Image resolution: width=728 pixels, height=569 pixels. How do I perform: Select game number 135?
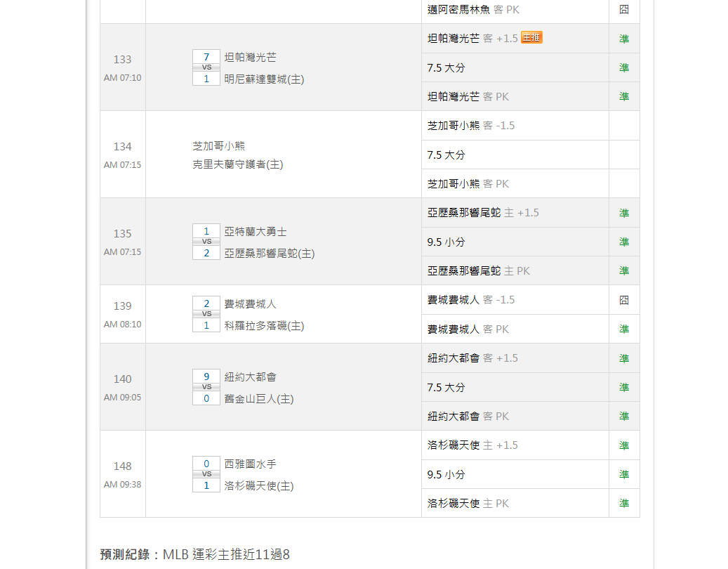point(123,233)
